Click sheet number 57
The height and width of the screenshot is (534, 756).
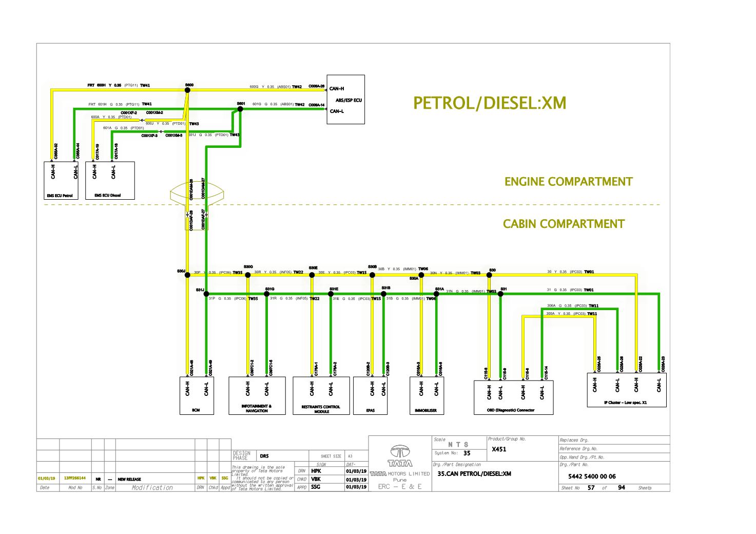click(x=591, y=487)
